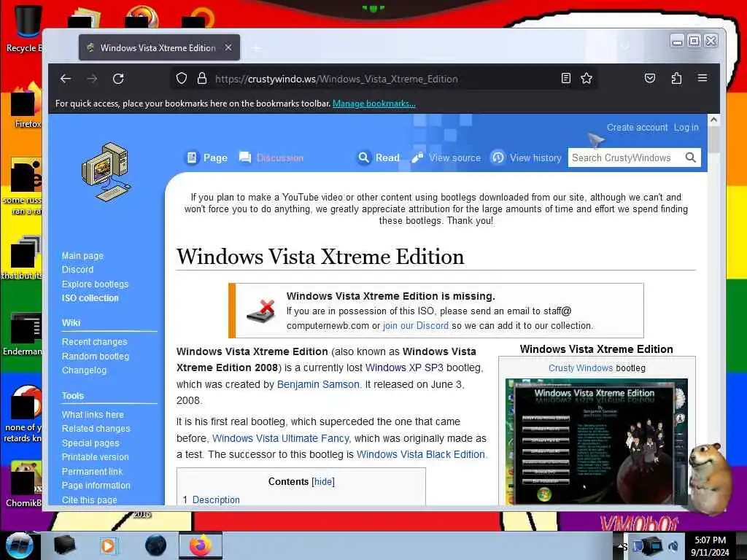The width and height of the screenshot is (747, 560).
Task: Click the volume icon in system tray
Action: click(673, 545)
